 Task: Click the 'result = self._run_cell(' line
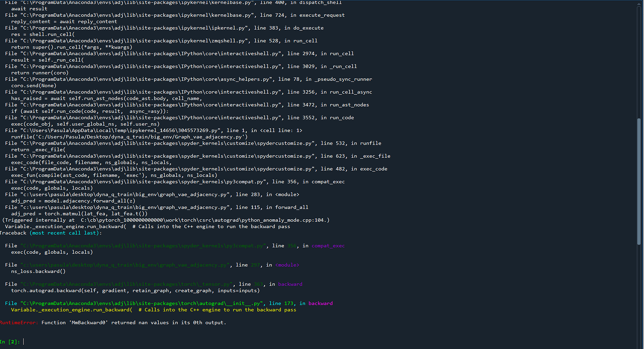pos(48,60)
